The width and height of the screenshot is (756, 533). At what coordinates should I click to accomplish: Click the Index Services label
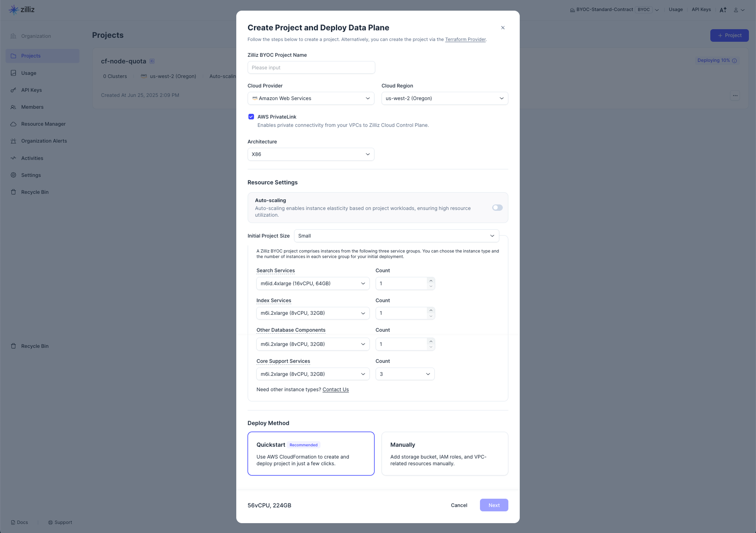click(274, 301)
